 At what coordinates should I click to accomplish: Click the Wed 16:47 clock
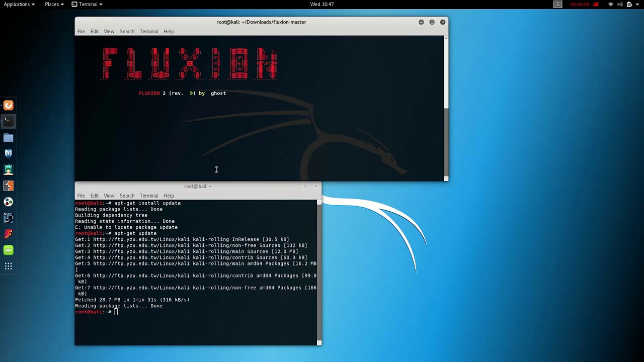[322, 4]
